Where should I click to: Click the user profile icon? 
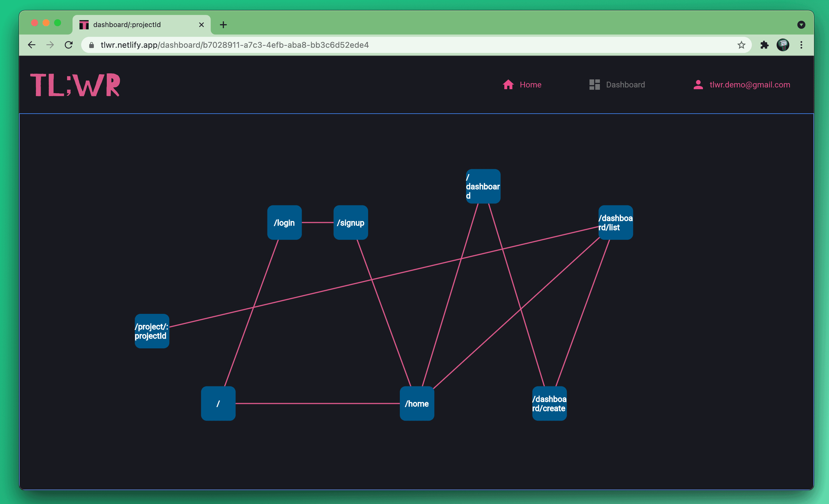point(698,85)
